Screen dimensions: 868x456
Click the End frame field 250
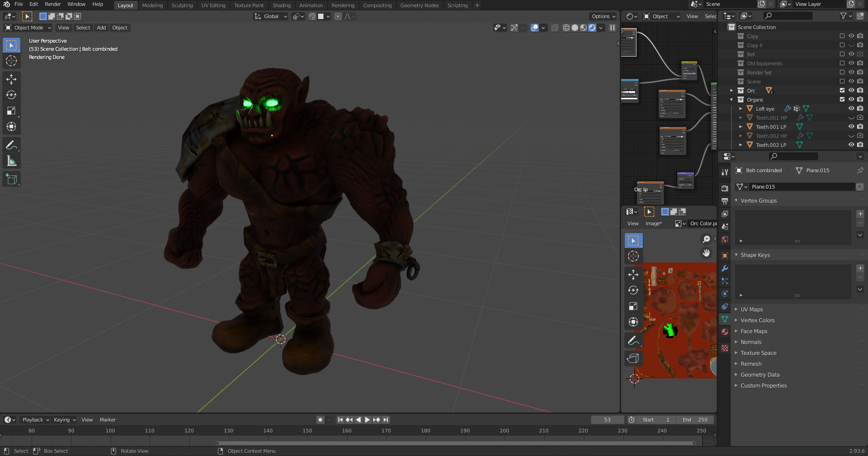pos(695,420)
